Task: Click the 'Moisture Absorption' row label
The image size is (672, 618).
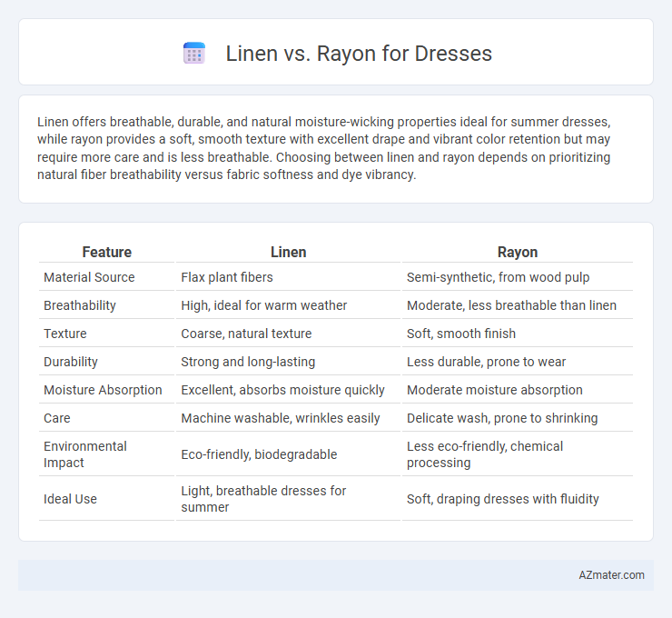Action: tap(103, 390)
